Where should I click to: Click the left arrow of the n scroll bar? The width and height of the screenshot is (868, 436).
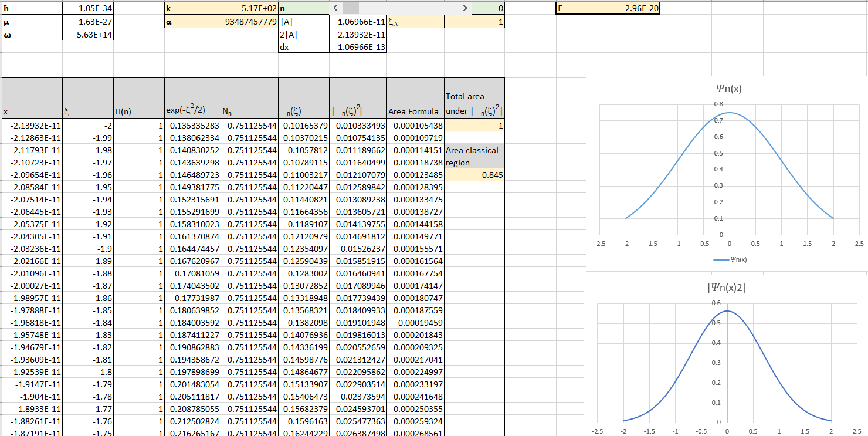point(335,8)
